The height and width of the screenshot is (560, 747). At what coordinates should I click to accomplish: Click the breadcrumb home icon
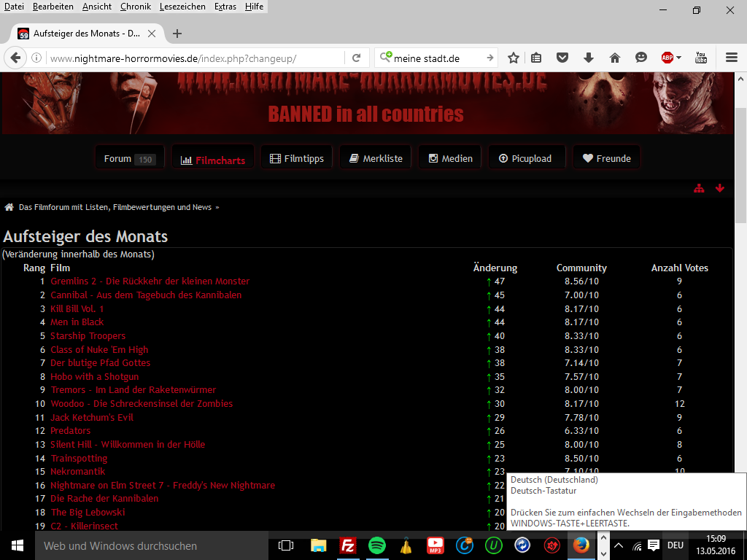click(x=9, y=207)
